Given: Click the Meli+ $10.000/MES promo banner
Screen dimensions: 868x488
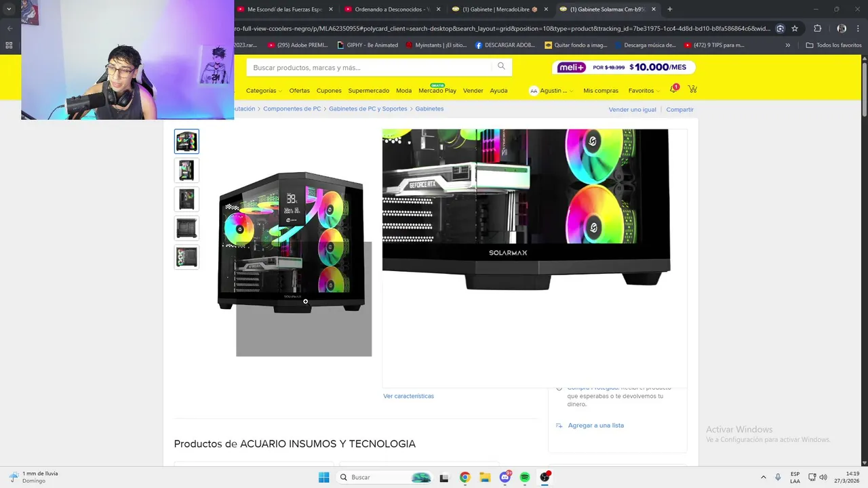Looking at the screenshot, I should (x=624, y=67).
